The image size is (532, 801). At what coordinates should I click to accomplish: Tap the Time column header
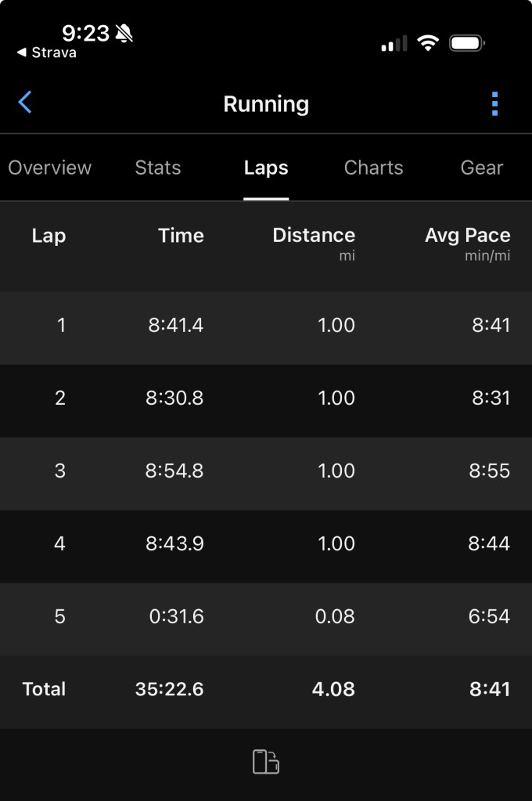[x=181, y=236]
